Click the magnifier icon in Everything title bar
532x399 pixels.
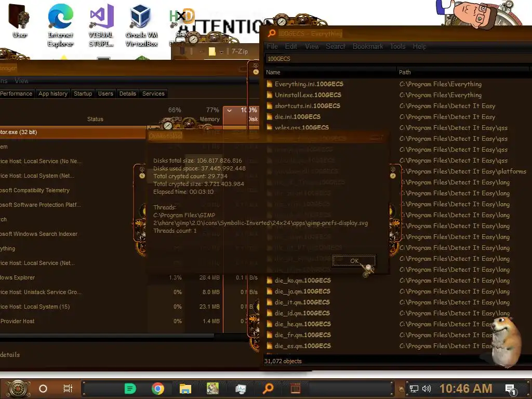pyautogui.click(x=271, y=33)
